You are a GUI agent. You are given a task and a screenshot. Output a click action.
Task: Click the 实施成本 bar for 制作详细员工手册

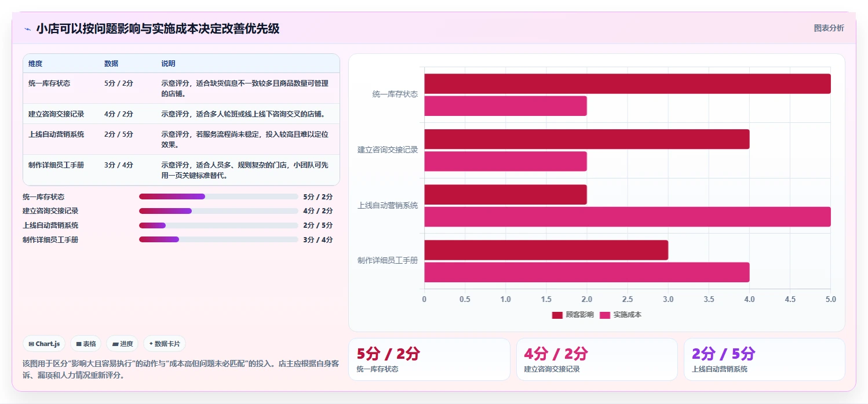(x=587, y=272)
